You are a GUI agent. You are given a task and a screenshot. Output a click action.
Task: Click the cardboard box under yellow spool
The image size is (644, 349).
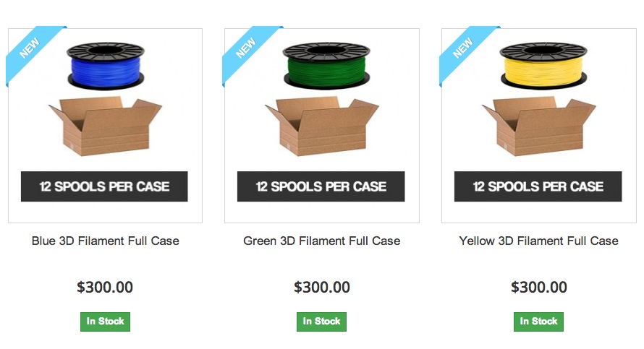539,126
